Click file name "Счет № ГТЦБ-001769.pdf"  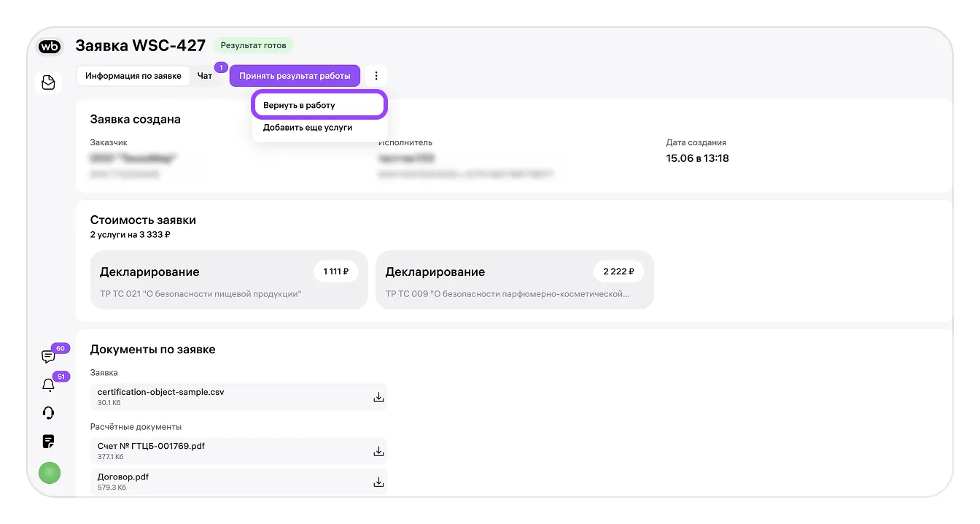click(x=151, y=446)
